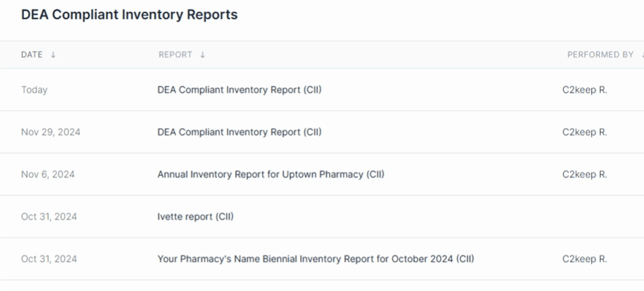
Task: Sort reports by the REPORT column
Action: click(176, 54)
